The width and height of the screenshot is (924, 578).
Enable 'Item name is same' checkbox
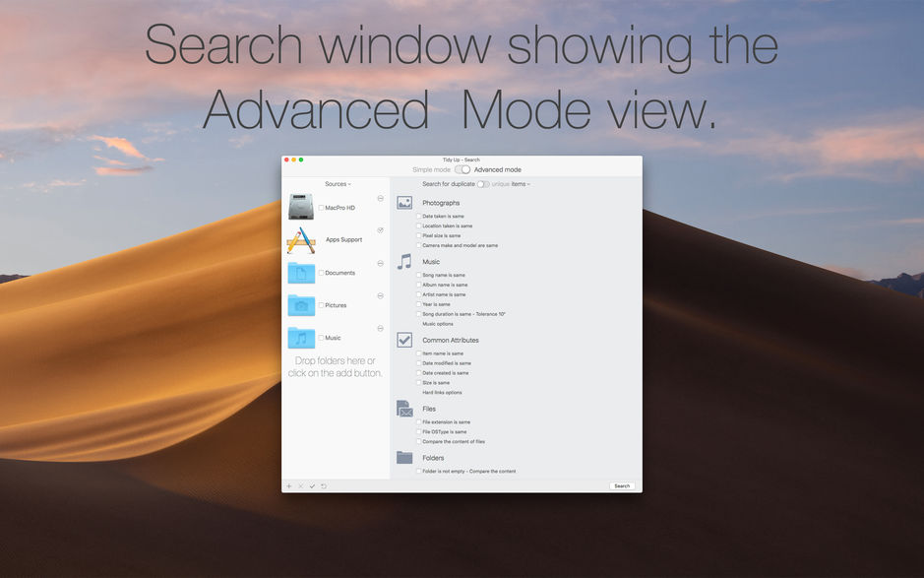pos(419,353)
